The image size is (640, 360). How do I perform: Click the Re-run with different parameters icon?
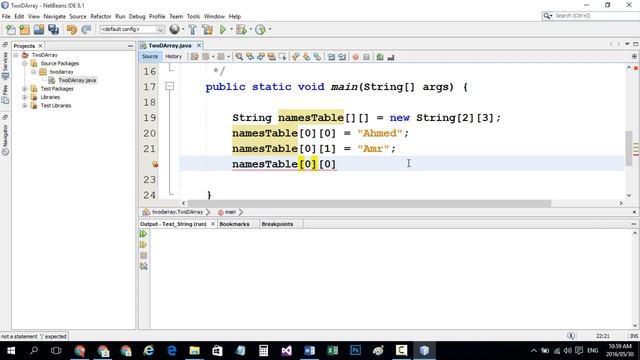point(143,244)
